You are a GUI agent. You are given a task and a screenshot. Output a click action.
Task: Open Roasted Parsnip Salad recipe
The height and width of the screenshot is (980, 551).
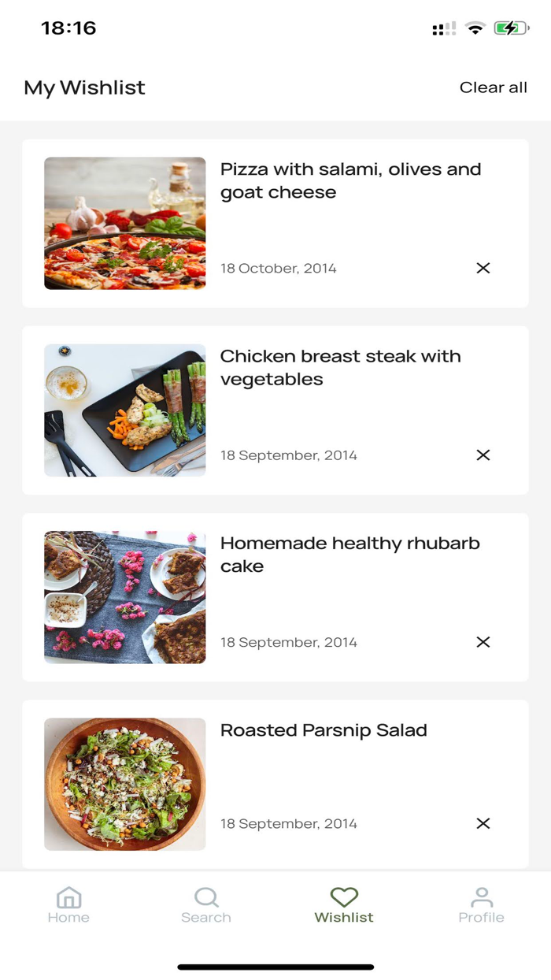tap(324, 730)
